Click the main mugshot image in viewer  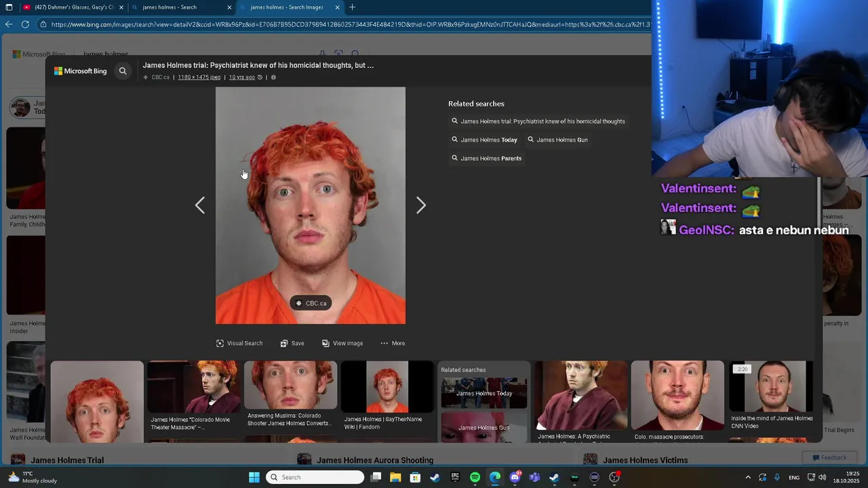click(311, 205)
